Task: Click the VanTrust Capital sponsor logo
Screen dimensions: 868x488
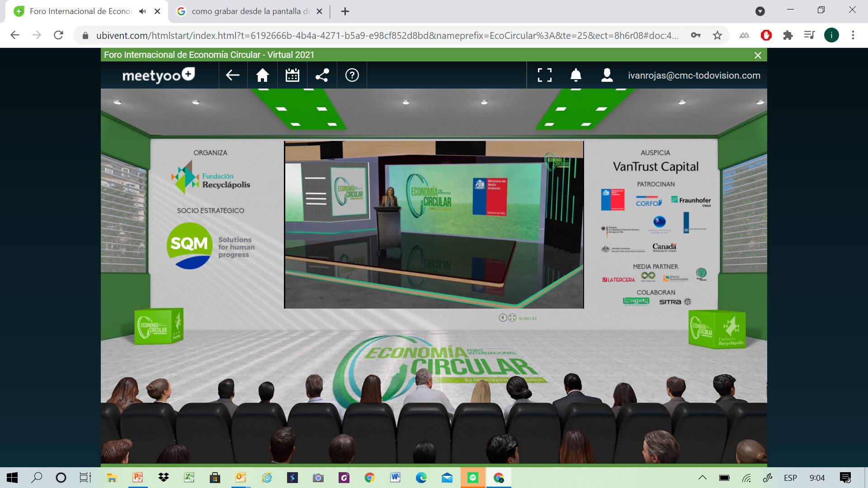Action: tap(656, 167)
